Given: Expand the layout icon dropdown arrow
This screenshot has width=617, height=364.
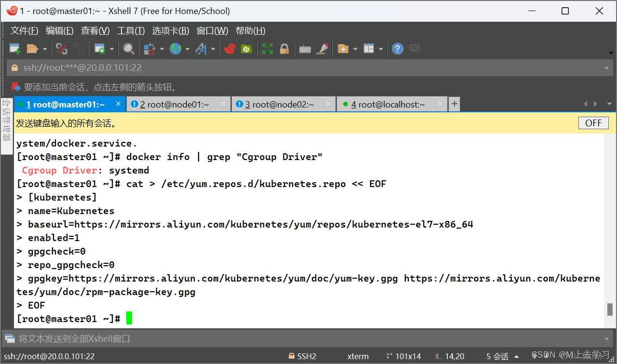Looking at the screenshot, I should pyautogui.click(x=381, y=49).
